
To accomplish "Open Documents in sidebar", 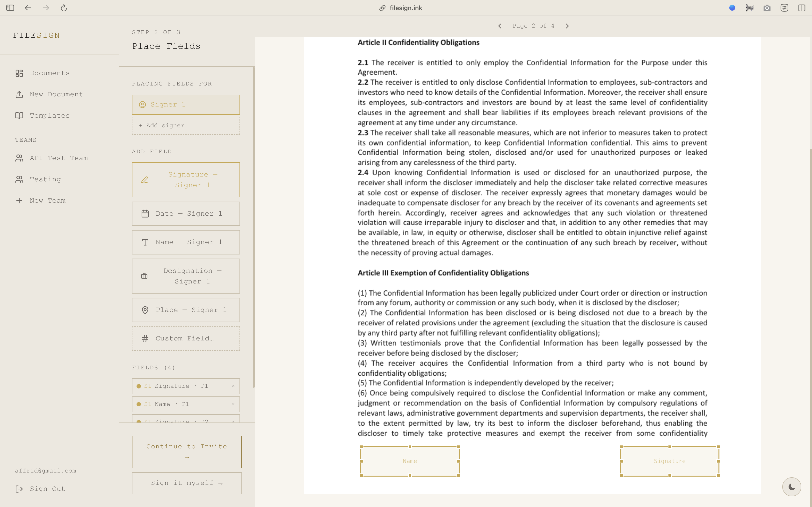I will tap(42, 73).
